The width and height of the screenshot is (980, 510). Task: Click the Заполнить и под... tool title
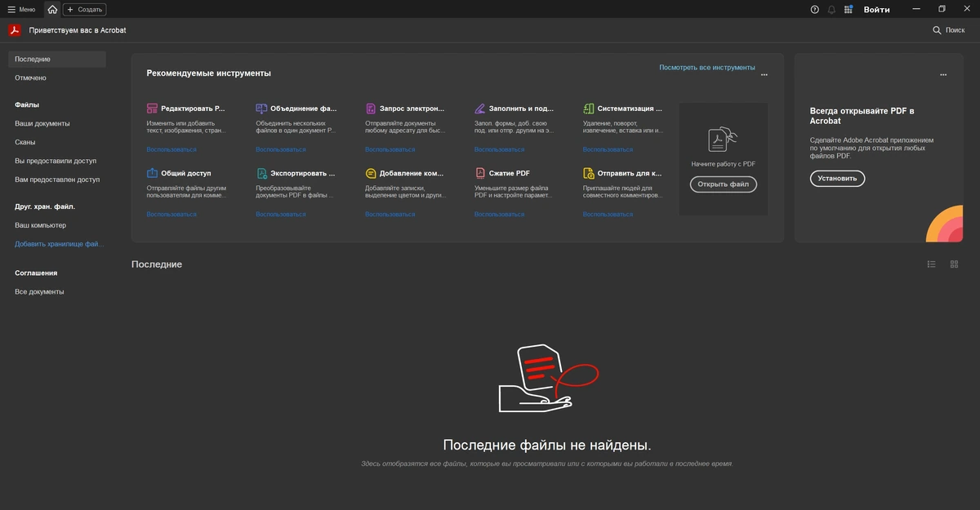tap(521, 108)
